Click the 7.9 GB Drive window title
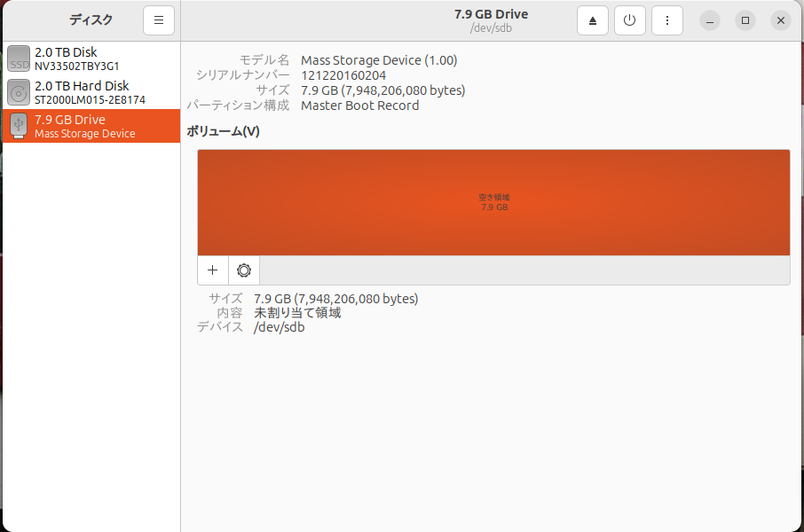This screenshot has height=532, width=804. coord(492,14)
